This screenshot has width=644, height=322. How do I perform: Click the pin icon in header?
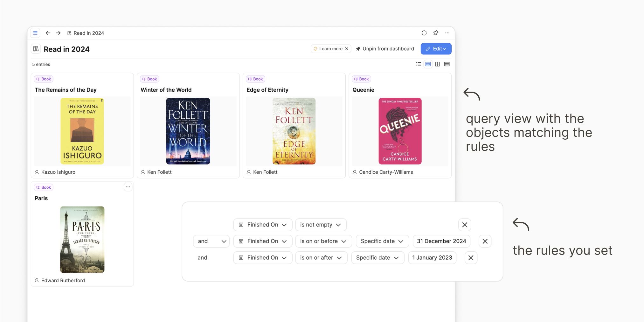coord(436,33)
